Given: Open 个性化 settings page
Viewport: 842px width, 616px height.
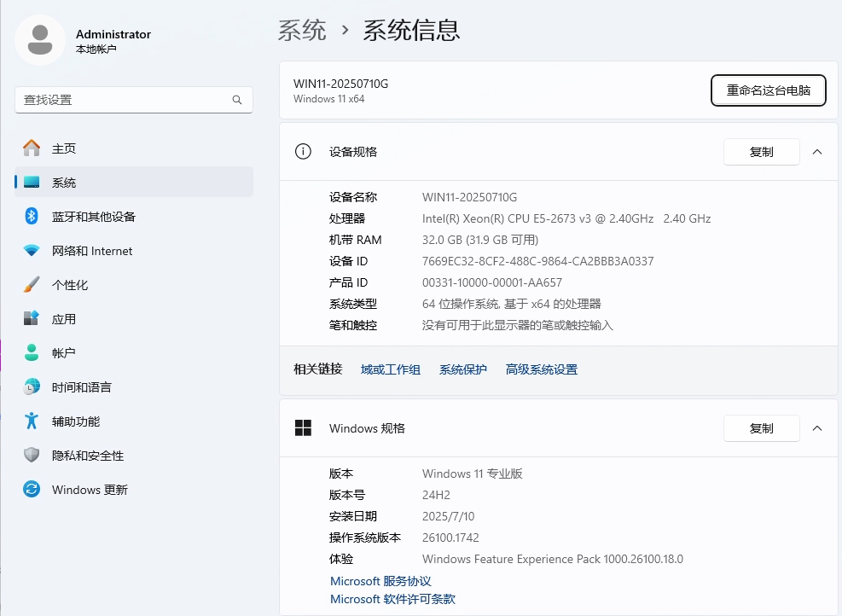Looking at the screenshot, I should pyautogui.click(x=134, y=285).
